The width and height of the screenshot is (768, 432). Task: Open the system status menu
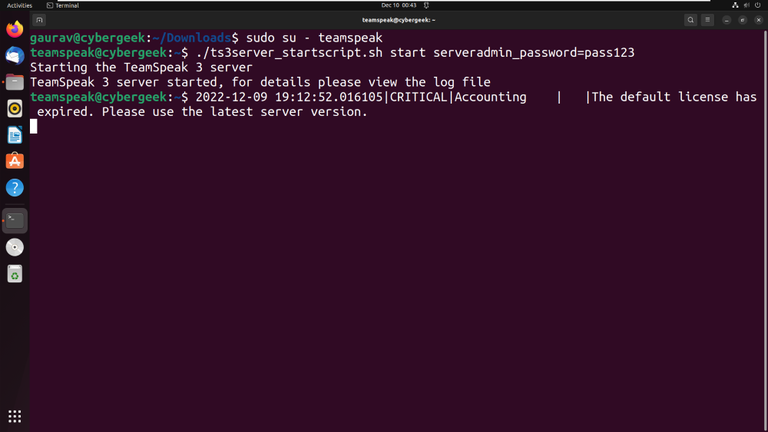point(746,5)
